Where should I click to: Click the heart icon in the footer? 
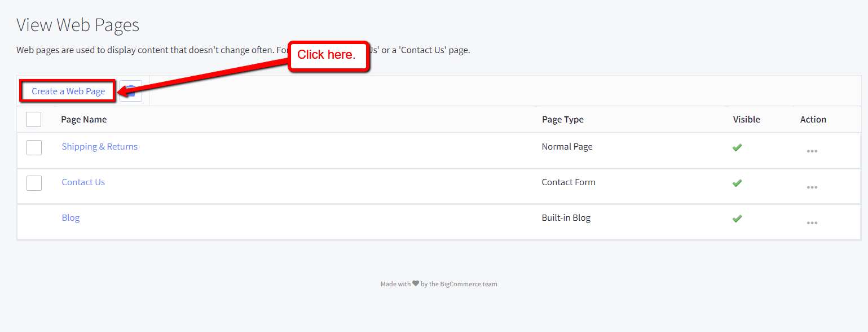tap(415, 283)
